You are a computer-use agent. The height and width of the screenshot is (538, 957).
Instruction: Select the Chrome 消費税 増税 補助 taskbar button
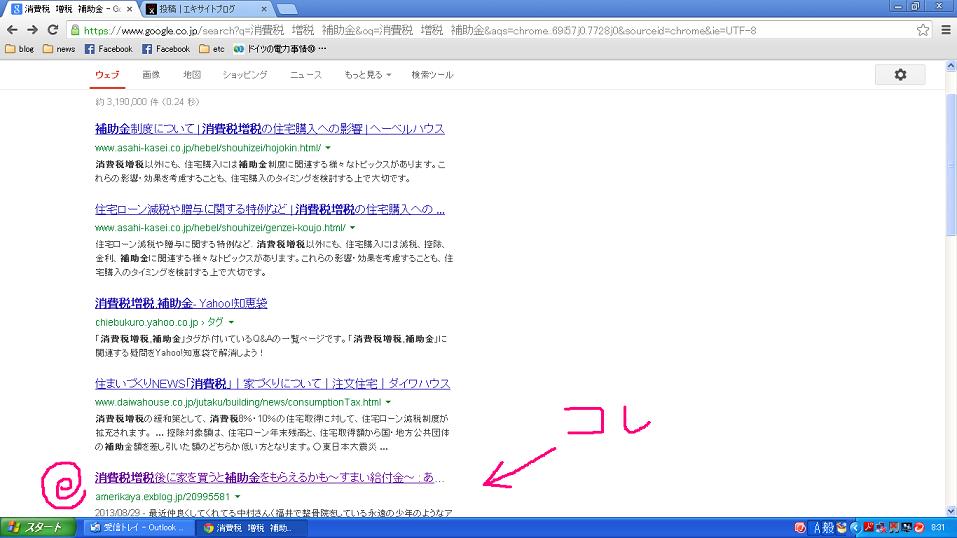click(x=251, y=528)
